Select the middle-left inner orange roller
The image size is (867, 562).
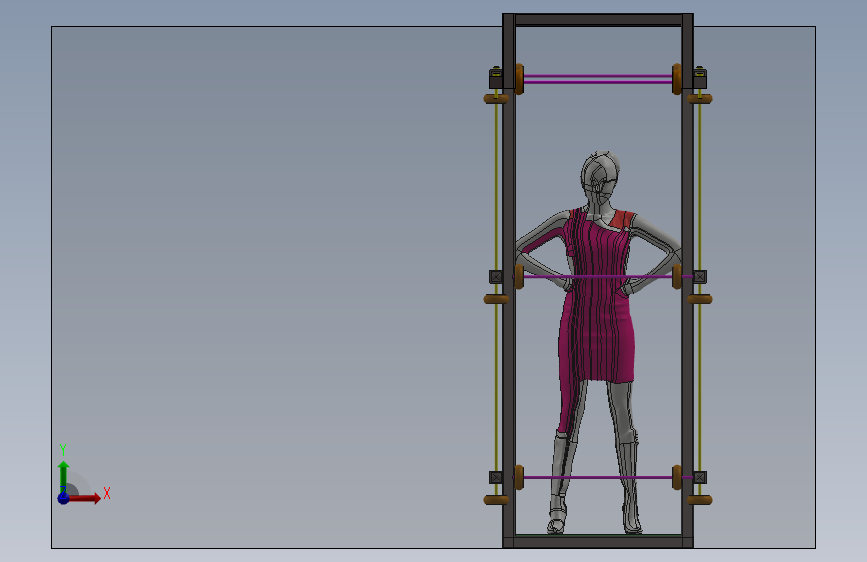[519, 277]
